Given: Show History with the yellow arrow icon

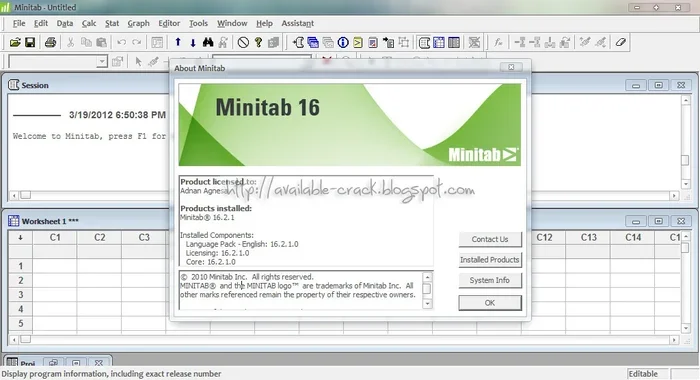Looking at the screenshot, I should tap(358, 42).
